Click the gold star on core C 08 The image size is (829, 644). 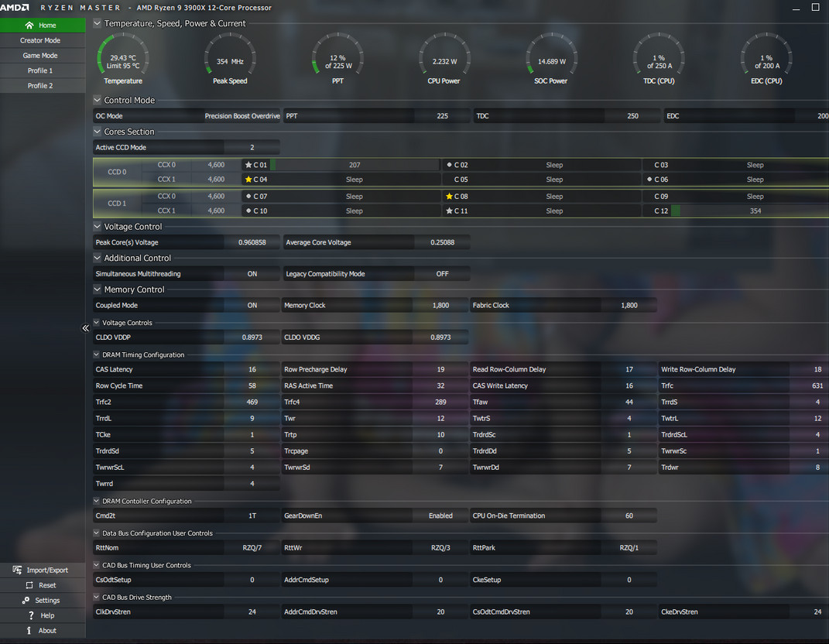coord(450,196)
